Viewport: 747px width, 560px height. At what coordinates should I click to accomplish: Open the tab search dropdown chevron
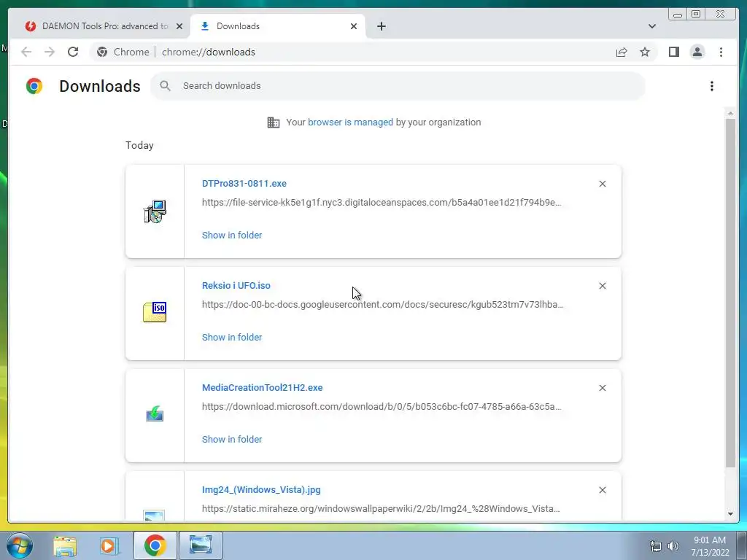click(x=652, y=26)
